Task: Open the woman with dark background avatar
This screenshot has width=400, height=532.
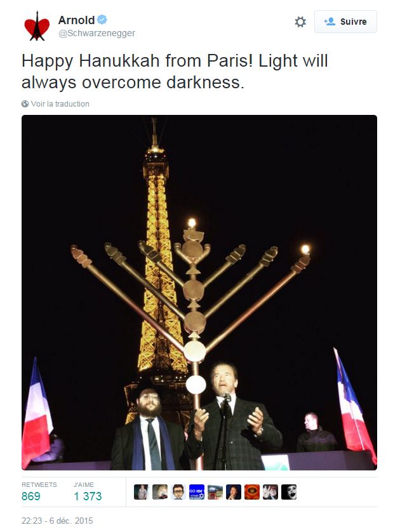Action: pyautogui.click(x=234, y=492)
